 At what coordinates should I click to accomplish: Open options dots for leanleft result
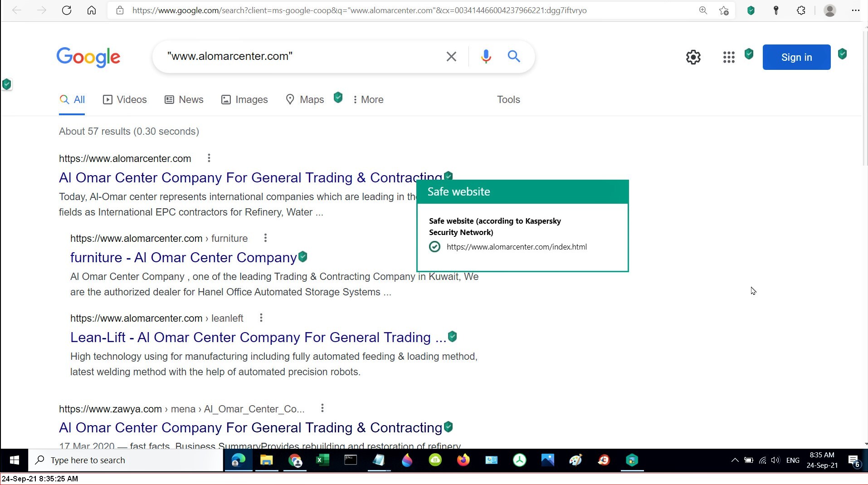point(261,318)
